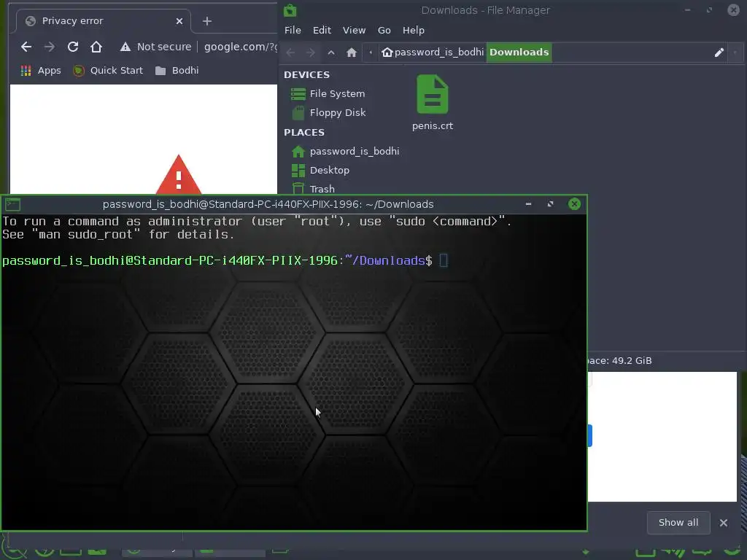Screen dimensions: 747x560
Task: Click password_is_bodhi path button
Action: pos(433,52)
